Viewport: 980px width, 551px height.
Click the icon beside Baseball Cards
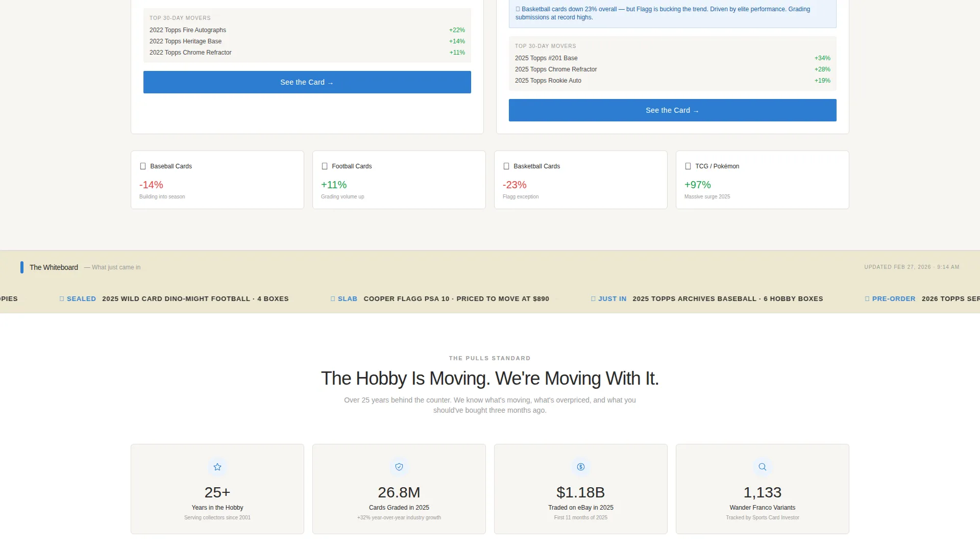(x=143, y=166)
